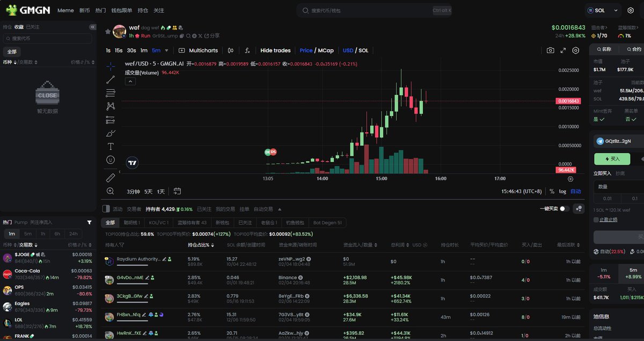Click the TradingView logo on chart
644x341 pixels.
tap(132, 162)
